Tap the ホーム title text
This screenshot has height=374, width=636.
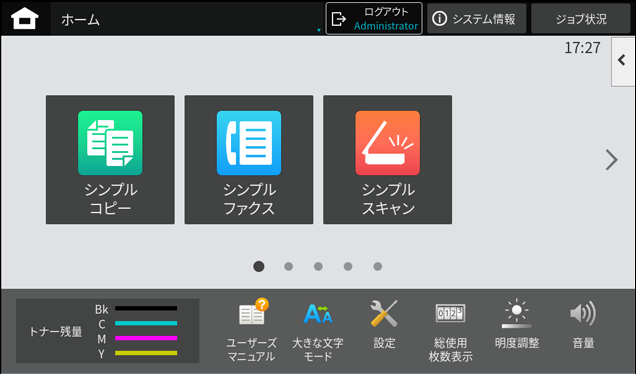point(80,19)
